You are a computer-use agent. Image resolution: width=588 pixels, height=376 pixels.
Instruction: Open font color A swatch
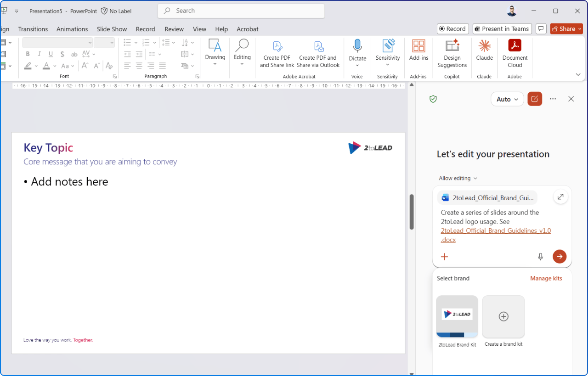pos(46,66)
